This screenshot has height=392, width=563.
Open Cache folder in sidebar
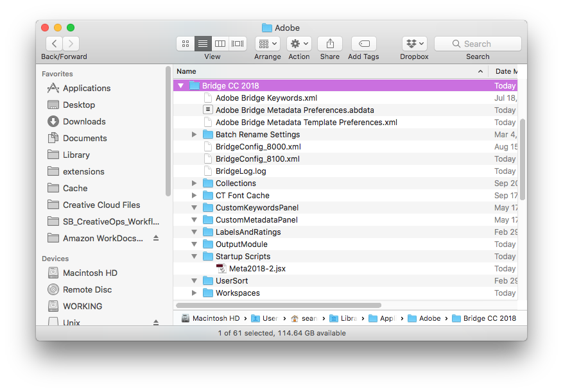pyautogui.click(x=75, y=189)
